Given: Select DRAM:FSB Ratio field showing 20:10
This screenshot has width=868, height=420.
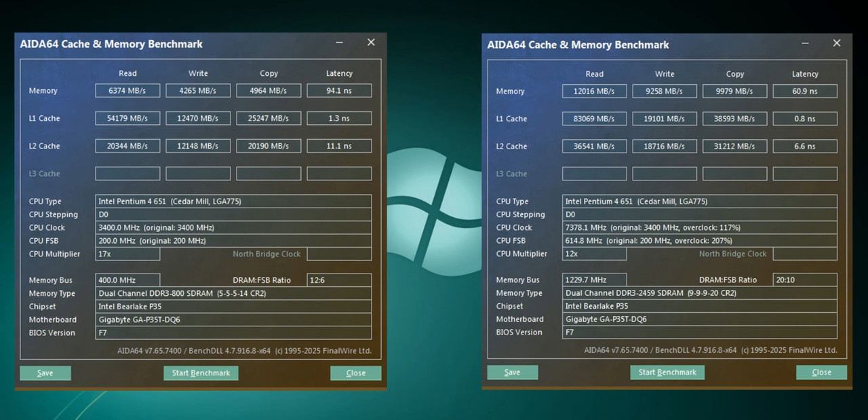Looking at the screenshot, I should (806, 280).
